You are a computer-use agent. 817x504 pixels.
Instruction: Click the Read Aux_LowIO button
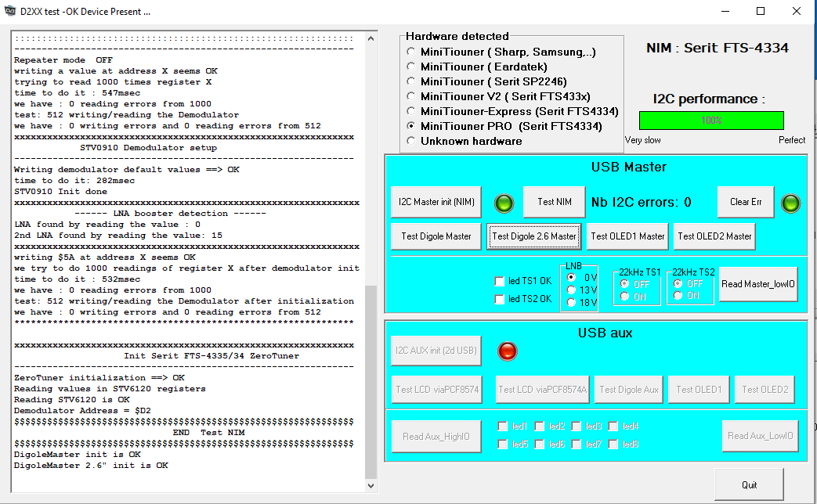pyautogui.click(x=760, y=436)
